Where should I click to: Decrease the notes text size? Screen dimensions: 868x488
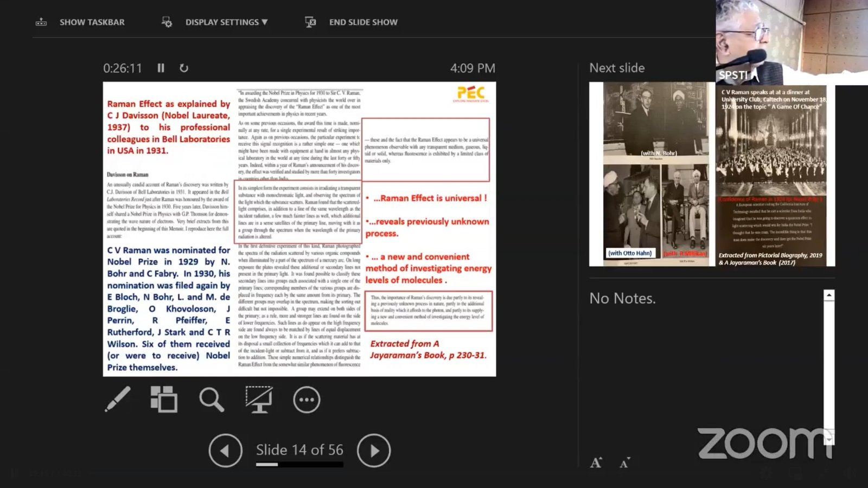624,463
